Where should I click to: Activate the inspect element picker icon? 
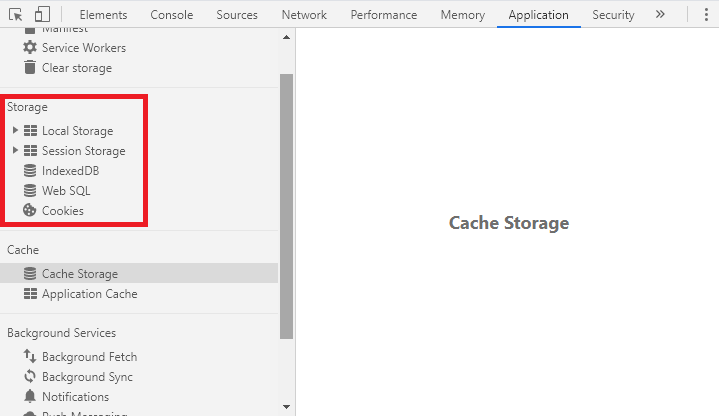[x=16, y=15]
